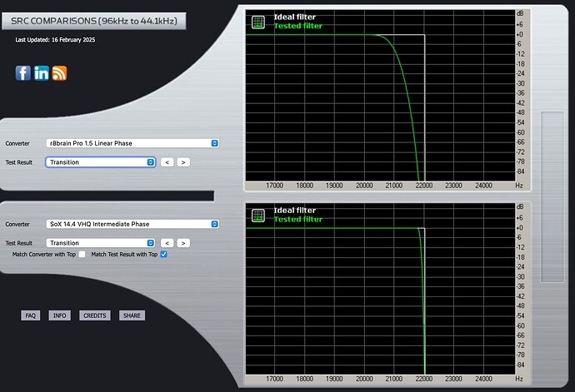Click Tested filter legend in bottom graph

click(x=298, y=220)
